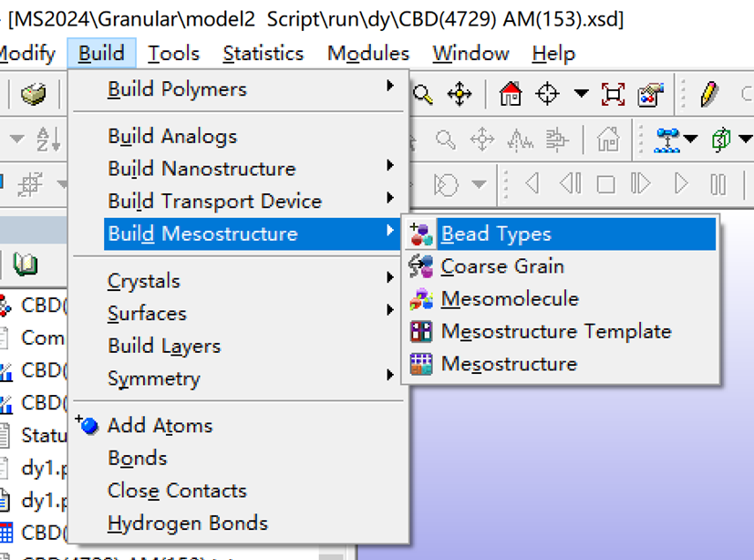Open the Statistics menu
This screenshot has height=560, width=754.
pyautogui.click(x=263, y=53)
